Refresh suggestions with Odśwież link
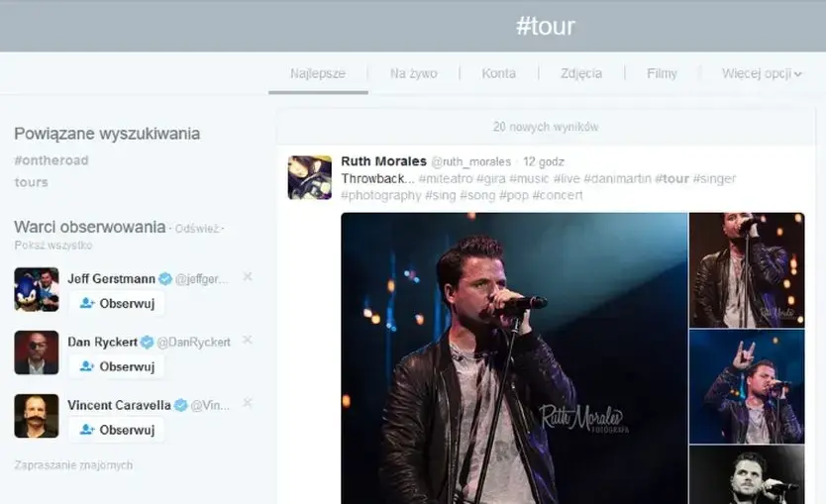The width and height of the screenshot is (826, 504). [195, 229]
